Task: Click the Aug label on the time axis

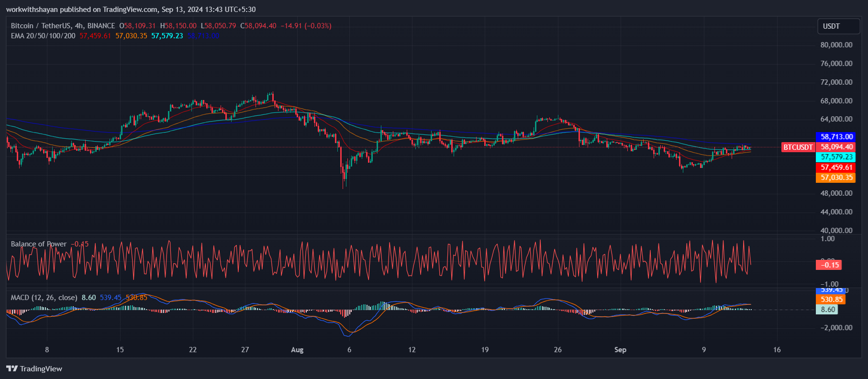Action: tap(297, 350)
